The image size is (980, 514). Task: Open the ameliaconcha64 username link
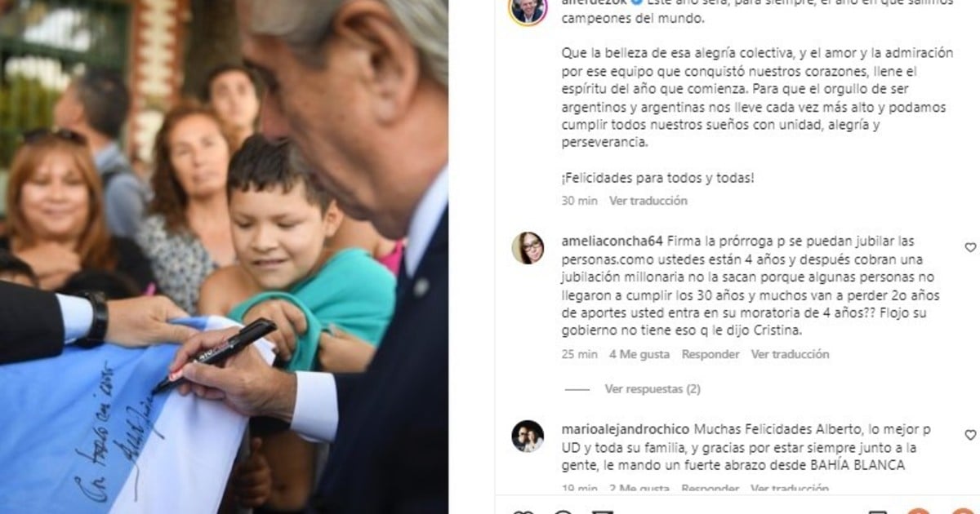612,241
